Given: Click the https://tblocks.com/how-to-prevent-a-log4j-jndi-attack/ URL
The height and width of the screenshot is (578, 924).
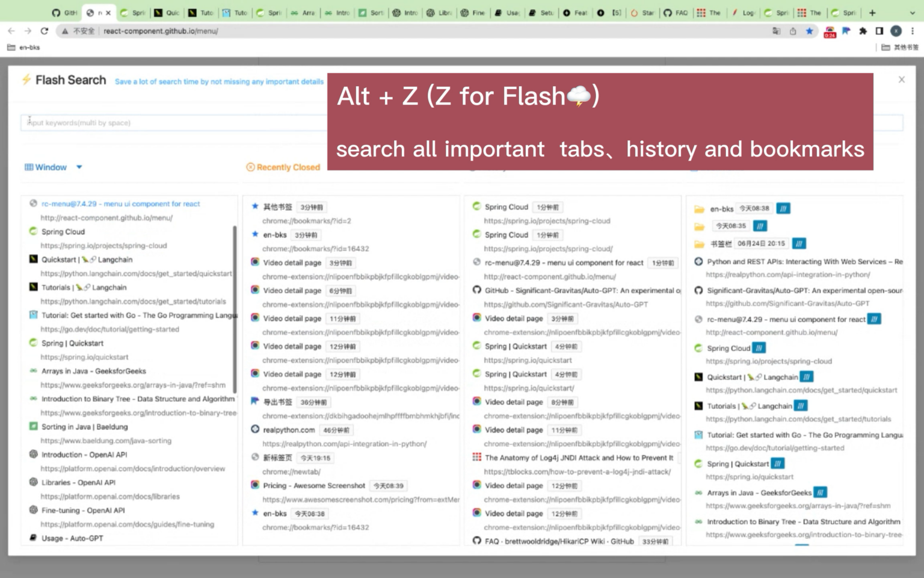Looking at the screenshot, I should click(x=577, y=471).
